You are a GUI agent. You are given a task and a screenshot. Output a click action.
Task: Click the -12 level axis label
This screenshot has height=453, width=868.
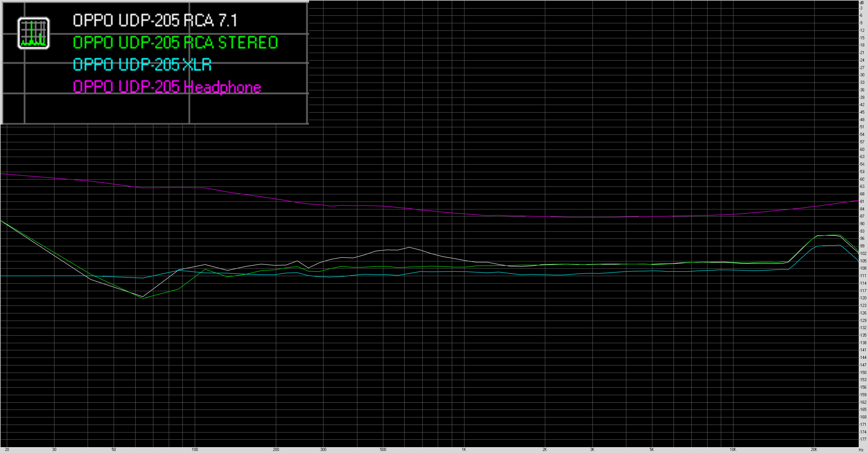[x=862, y=30]
